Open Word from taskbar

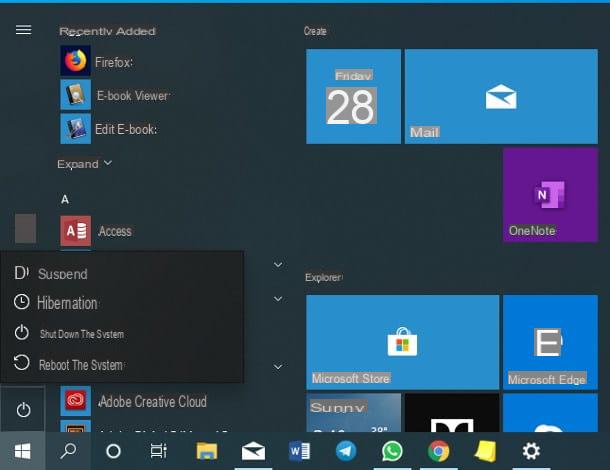299,451
